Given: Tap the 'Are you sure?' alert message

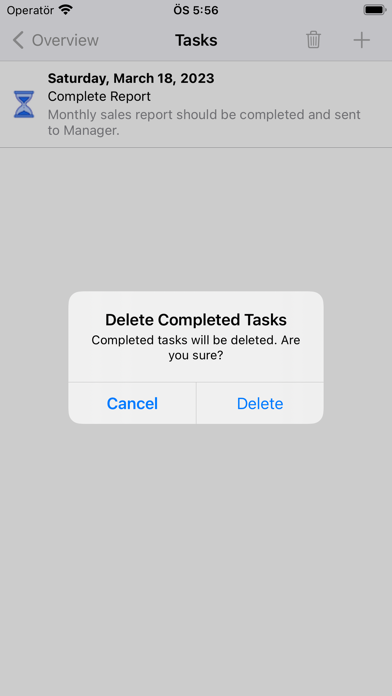Looking at the screenshot, I should (196, 348).
